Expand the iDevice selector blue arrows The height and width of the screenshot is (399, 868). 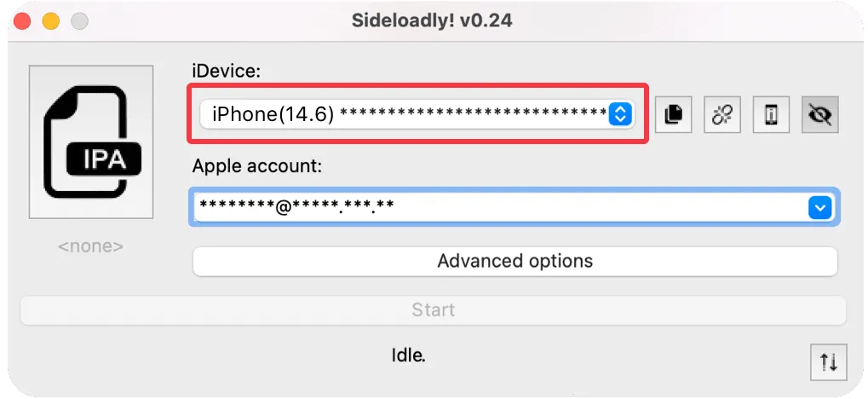pyautogui.click(x=621, y=113)
